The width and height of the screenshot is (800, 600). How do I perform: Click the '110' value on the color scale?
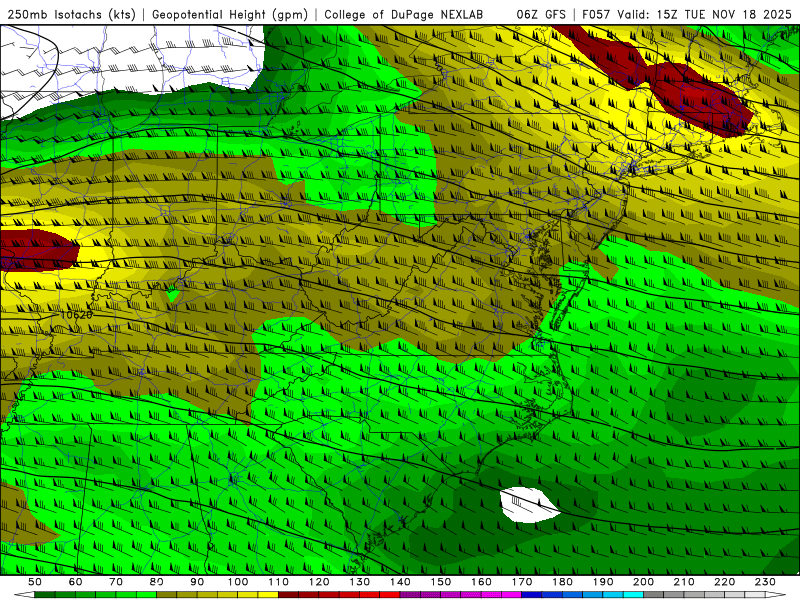[x=279, y=582]
